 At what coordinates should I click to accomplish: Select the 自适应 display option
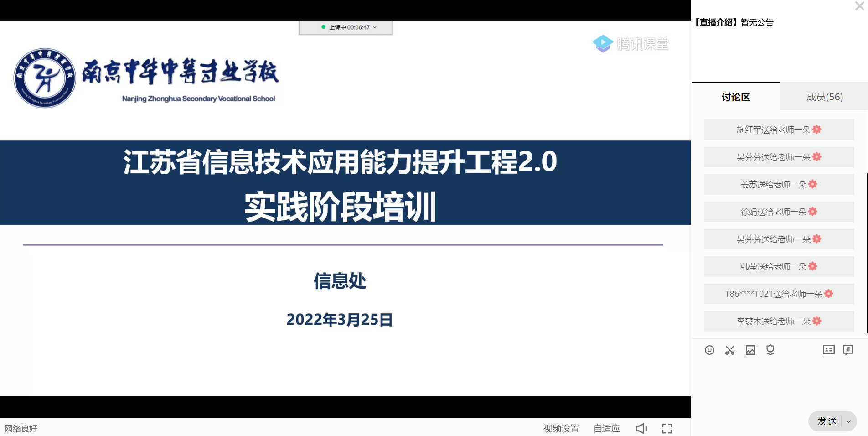pos(607,428)
